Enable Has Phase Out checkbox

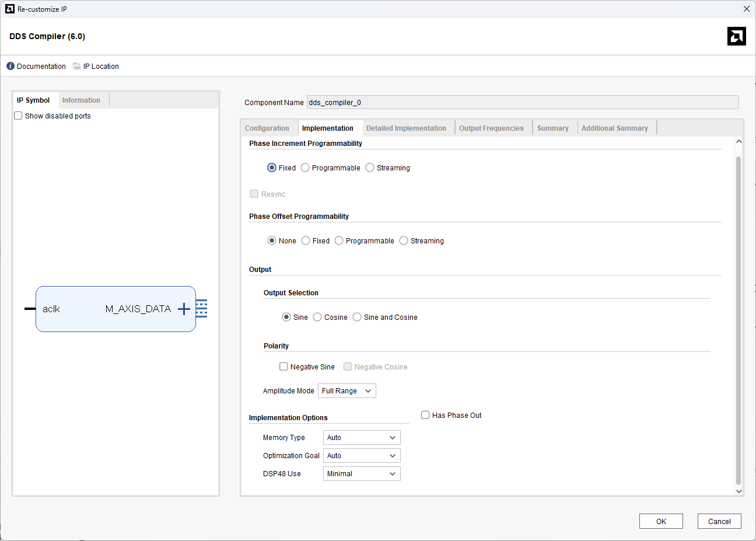[425, 415]
